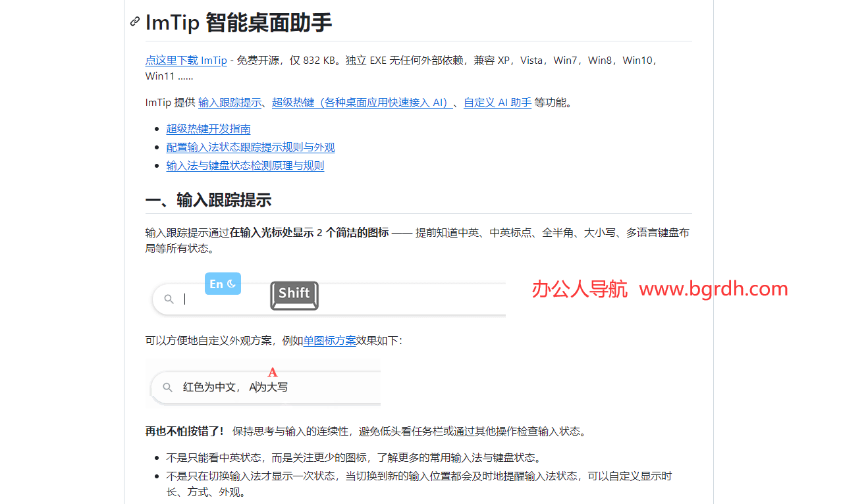The image size is (866, 504).
Task: Go to the 自定义 AI 助手 link
Action: coord(497,103)
